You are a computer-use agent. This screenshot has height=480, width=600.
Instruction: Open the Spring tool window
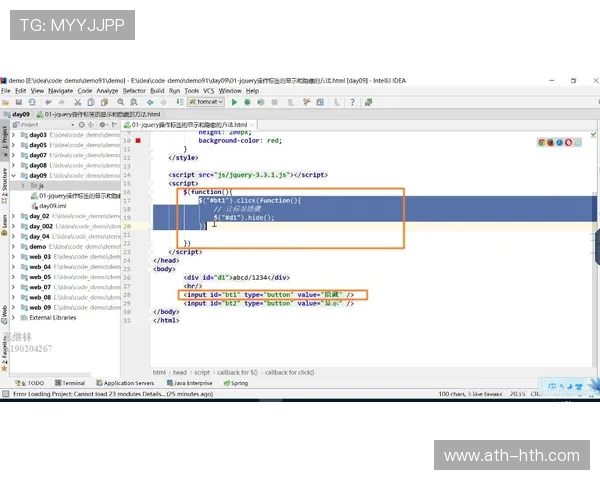(236, 382)
